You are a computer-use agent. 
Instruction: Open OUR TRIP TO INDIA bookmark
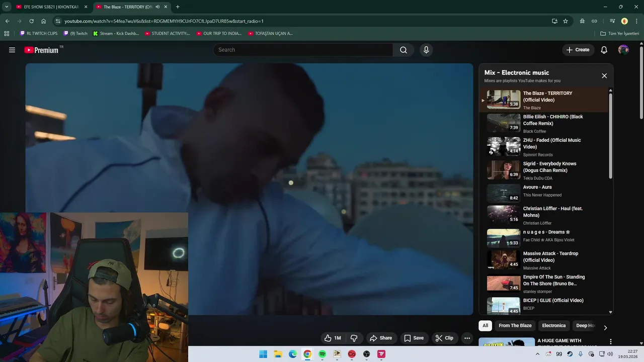[x=219, y=34]
